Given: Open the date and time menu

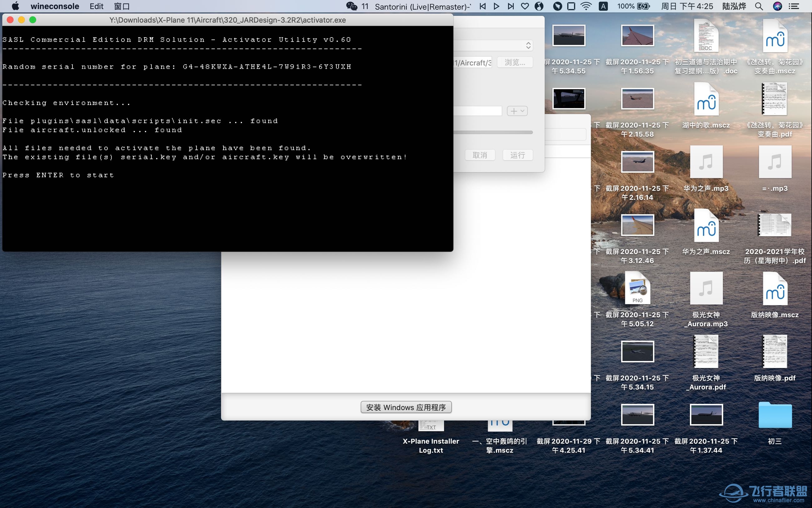Looking at the screenshot, I should (x=687, y=6).
